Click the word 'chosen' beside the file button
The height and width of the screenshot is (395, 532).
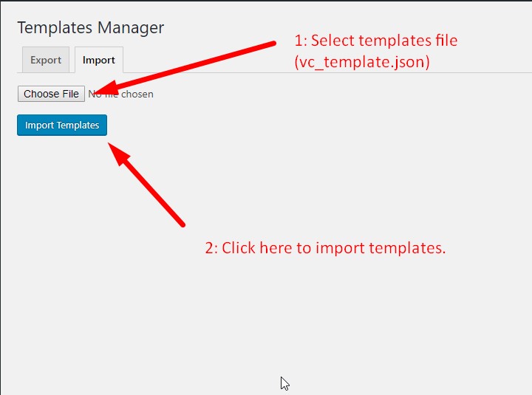[137, 94]
